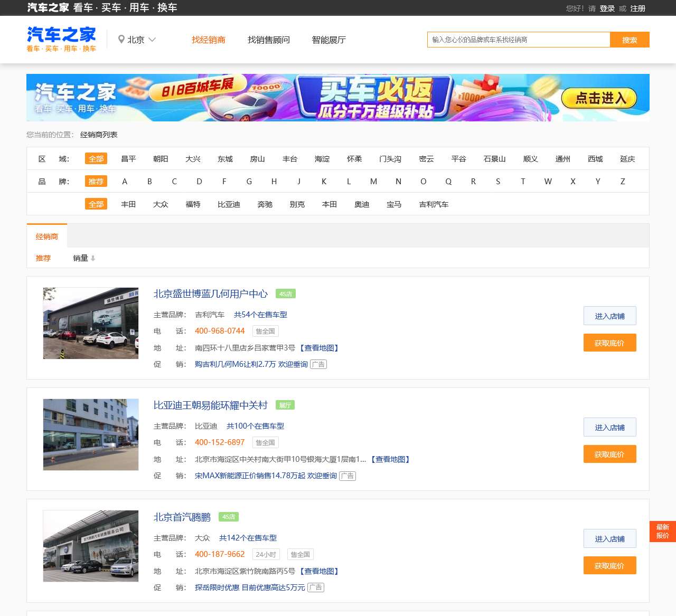Select the 经销商 tab
Screen dimensions: 676x616
(x=47, y=236)
